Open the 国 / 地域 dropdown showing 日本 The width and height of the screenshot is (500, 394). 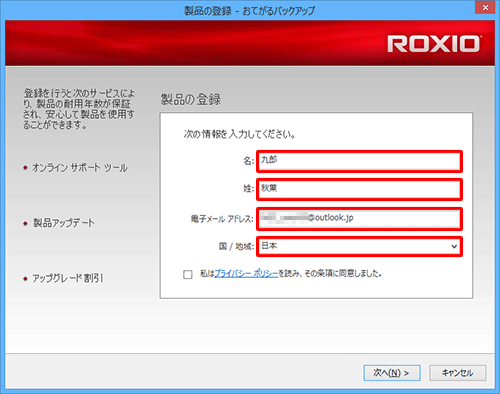pos(359,246)
